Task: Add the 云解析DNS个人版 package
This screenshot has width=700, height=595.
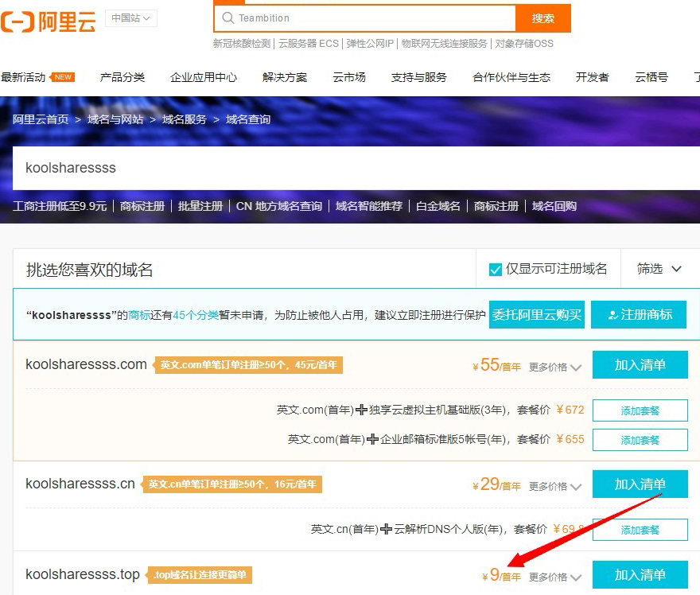Action: [640, 530]
